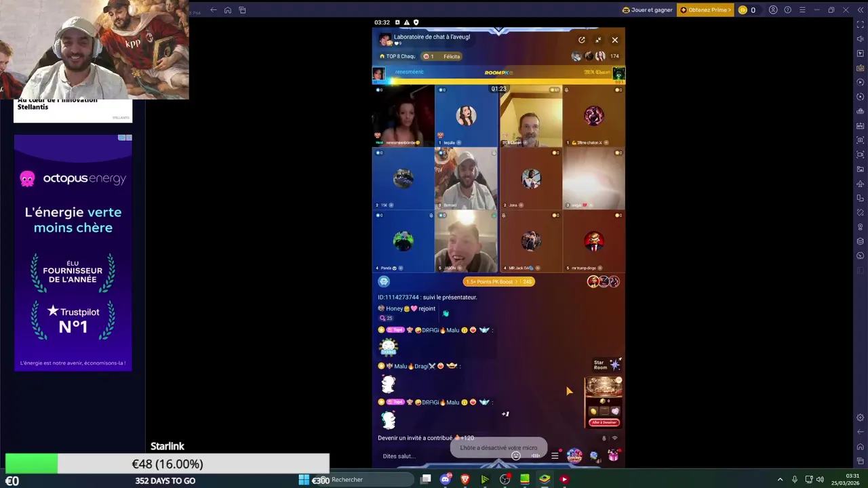Screen dimensions: 868x488
Task: Click the Octopus Energy advertisement
Action: [x=73, y=252]
